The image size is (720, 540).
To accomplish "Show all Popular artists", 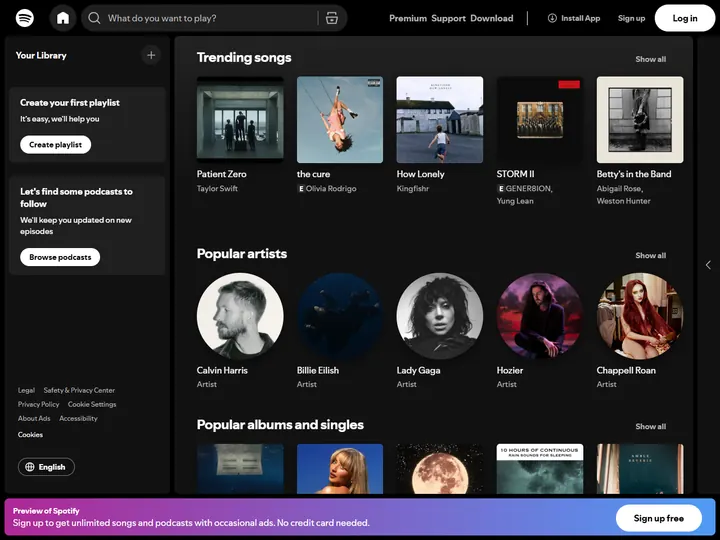I will (651, 255).
